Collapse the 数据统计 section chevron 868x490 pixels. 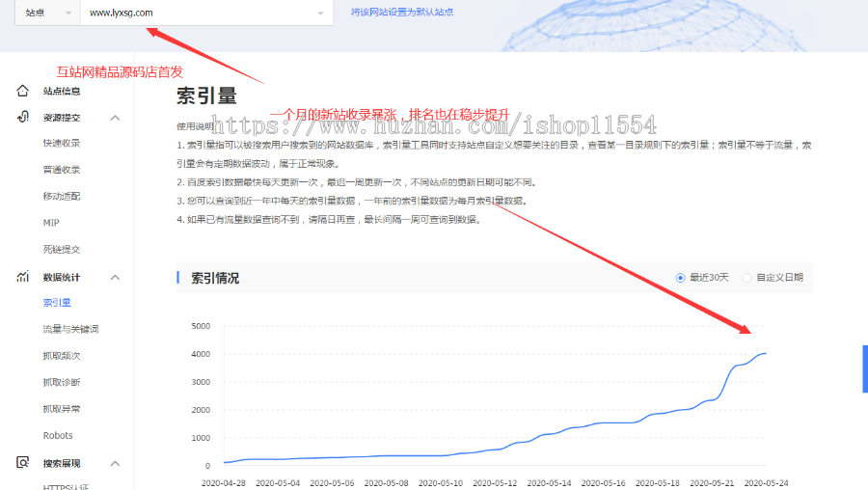[115, 278]
